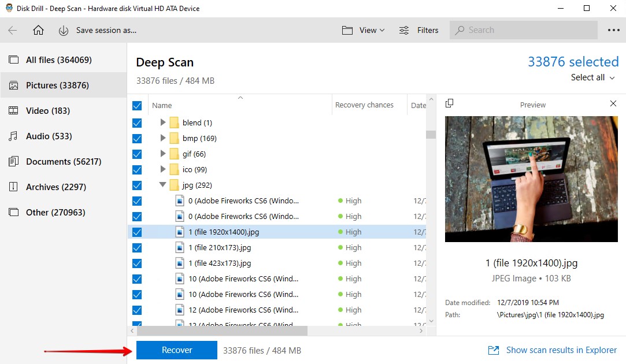This screenshot has width=626, height=364.
Task: Click the Other category icon in sidebar
Action: point(13,213)
